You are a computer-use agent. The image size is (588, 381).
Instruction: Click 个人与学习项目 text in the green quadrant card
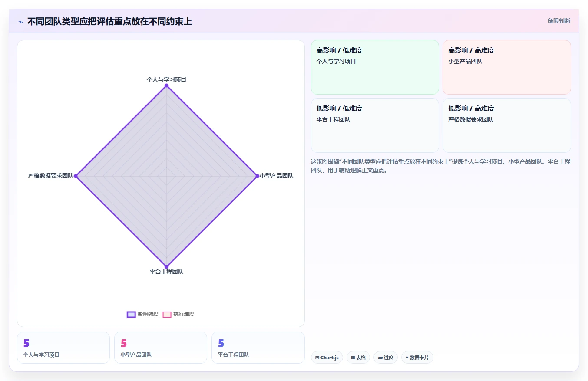336,61
